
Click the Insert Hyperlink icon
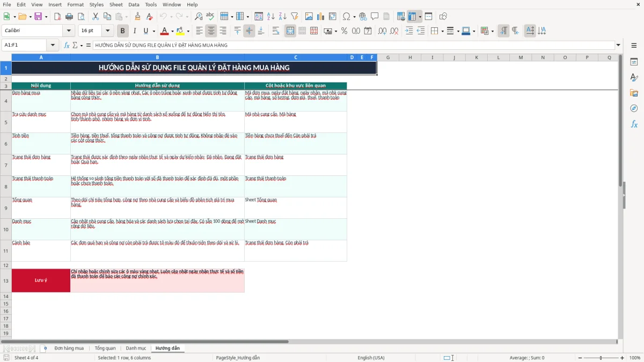(x=363, y=17)
